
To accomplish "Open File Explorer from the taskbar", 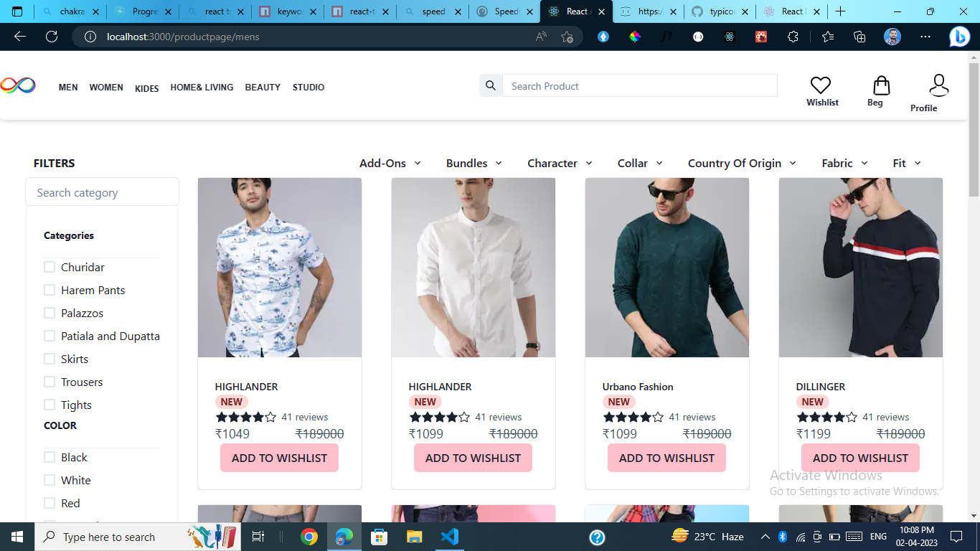I will (x=415, y=537).
